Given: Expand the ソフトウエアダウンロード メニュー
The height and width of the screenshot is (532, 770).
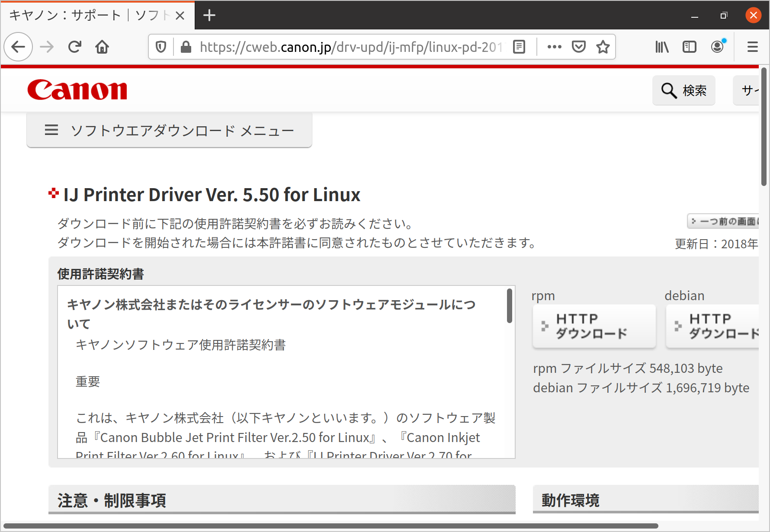Looking at the screenshot, I should 169,130.
